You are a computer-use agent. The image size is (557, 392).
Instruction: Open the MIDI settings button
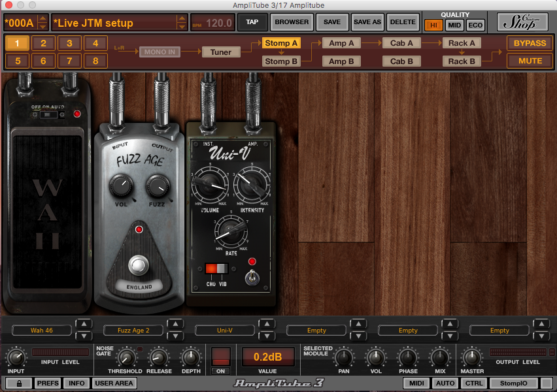click(x=416, y=383)
